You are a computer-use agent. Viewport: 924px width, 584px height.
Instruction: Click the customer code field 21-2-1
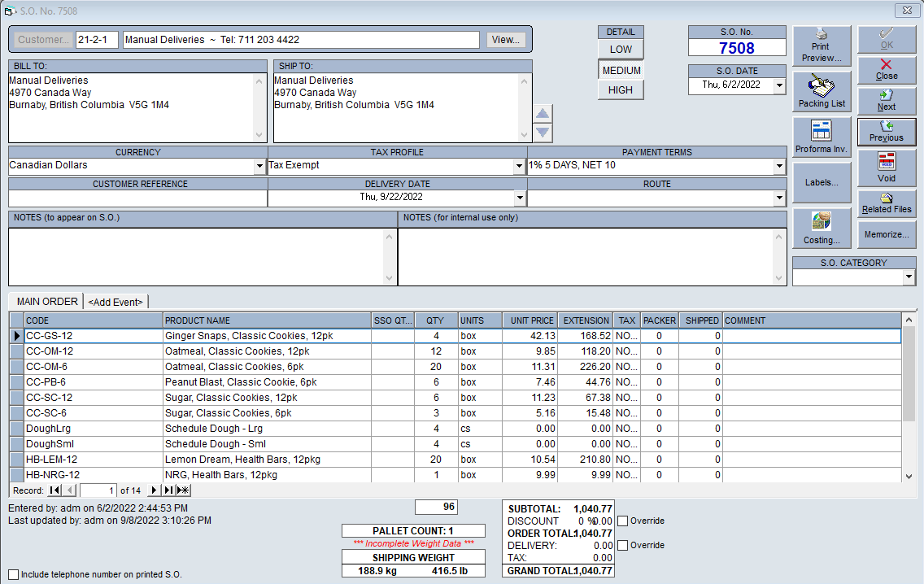coord(98,40)
